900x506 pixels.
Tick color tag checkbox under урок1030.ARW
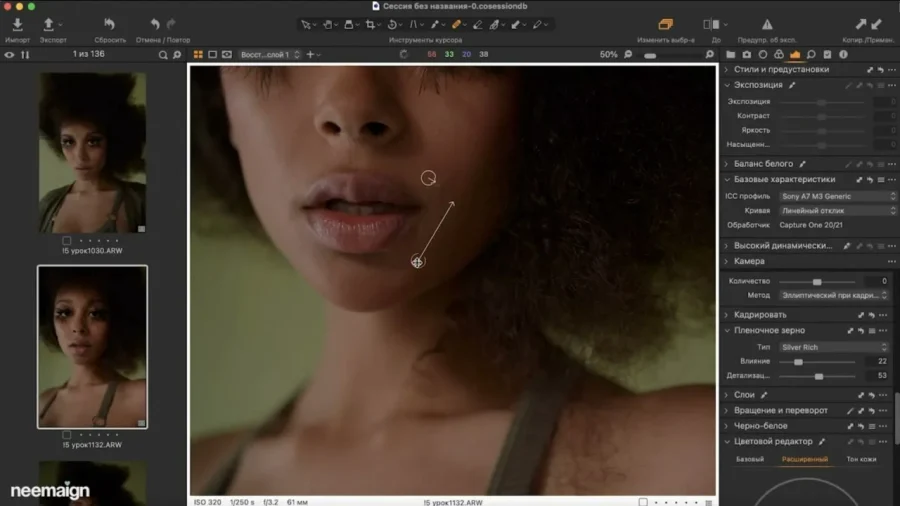(x=67, y=240)
